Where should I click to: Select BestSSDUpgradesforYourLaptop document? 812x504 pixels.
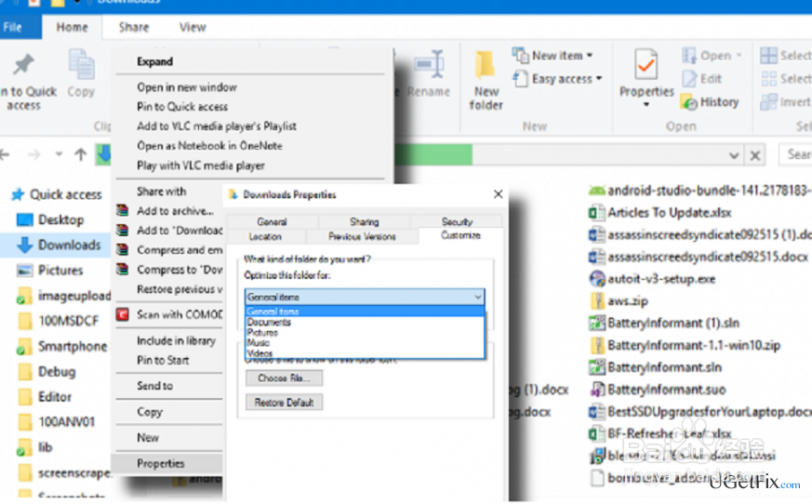(700, 412)
